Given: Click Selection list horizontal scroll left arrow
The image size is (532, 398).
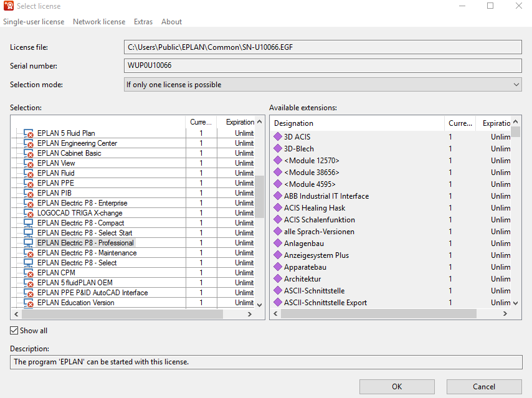Looking at the screenshot, I should (x=16, y=314).
